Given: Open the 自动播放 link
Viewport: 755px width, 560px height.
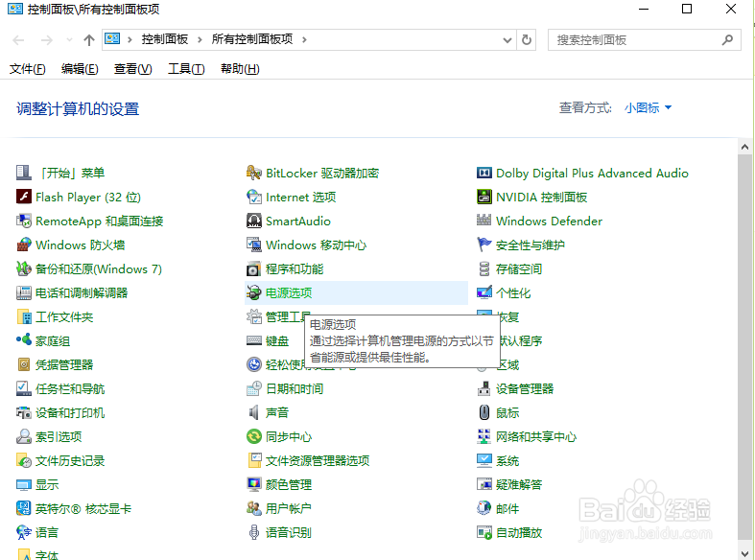Looking at the screenshot, I should 519,532.
